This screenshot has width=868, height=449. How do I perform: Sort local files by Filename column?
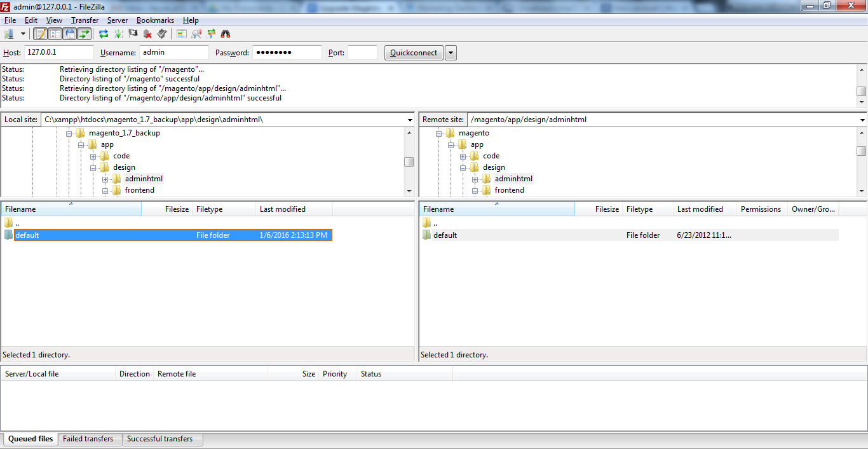[71, 209]
